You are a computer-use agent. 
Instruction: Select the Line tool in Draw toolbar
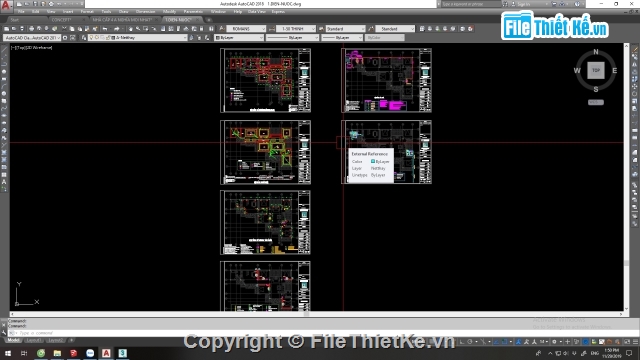click(4, 49)
